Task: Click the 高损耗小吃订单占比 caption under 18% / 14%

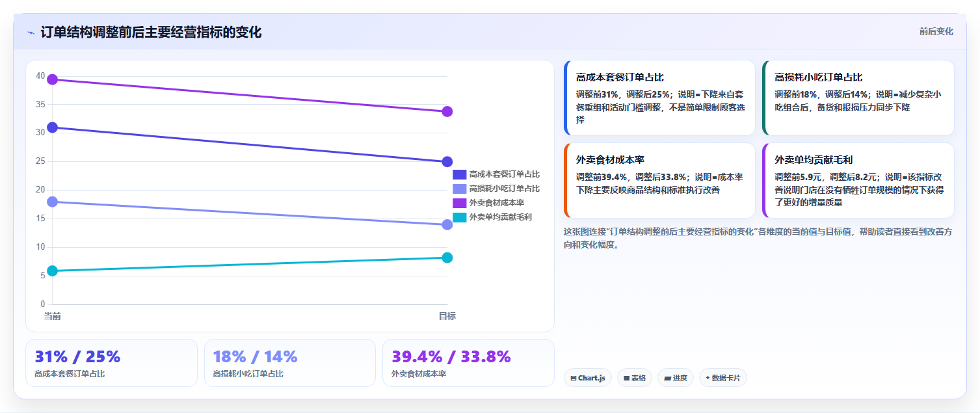Action: coord(248,374)
